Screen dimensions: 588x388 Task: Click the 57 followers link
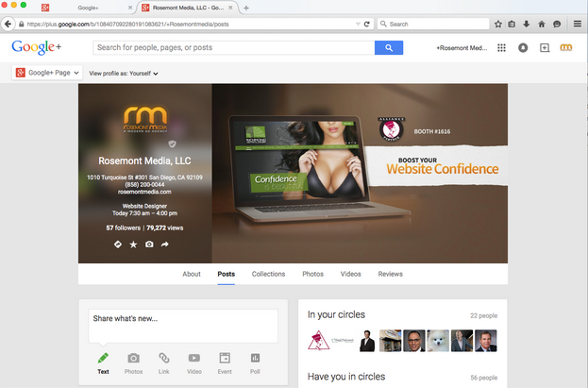pos(124,228)
